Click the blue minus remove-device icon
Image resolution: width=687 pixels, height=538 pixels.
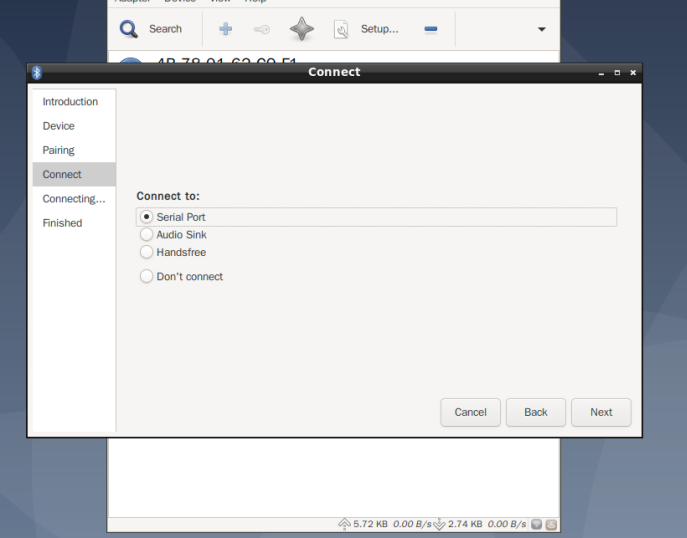point(431,29)
